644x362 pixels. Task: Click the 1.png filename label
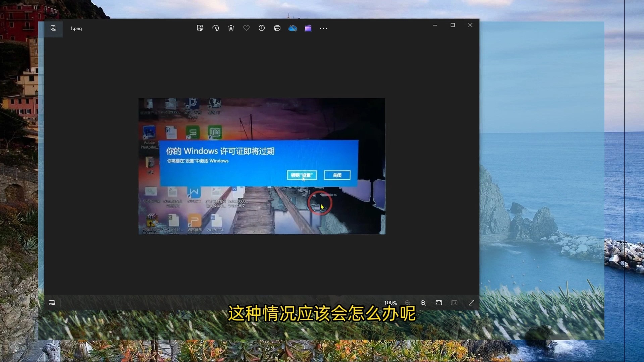pyautogui.click(x=75, y=28)
